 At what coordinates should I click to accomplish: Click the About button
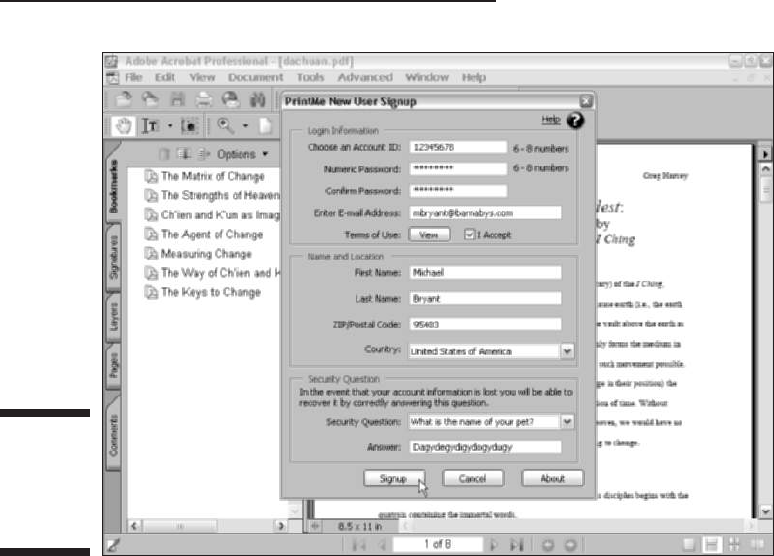(x=552, y=478)
